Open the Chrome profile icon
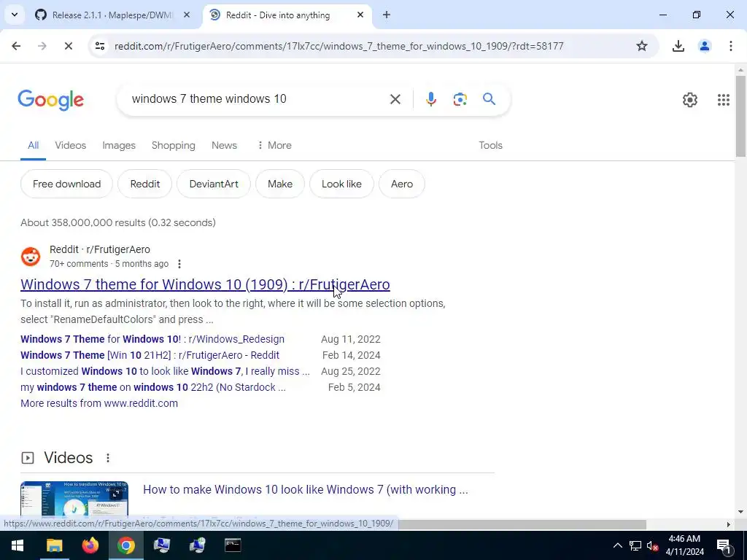Viewport: 747px width, 560px height. [704, 46]
